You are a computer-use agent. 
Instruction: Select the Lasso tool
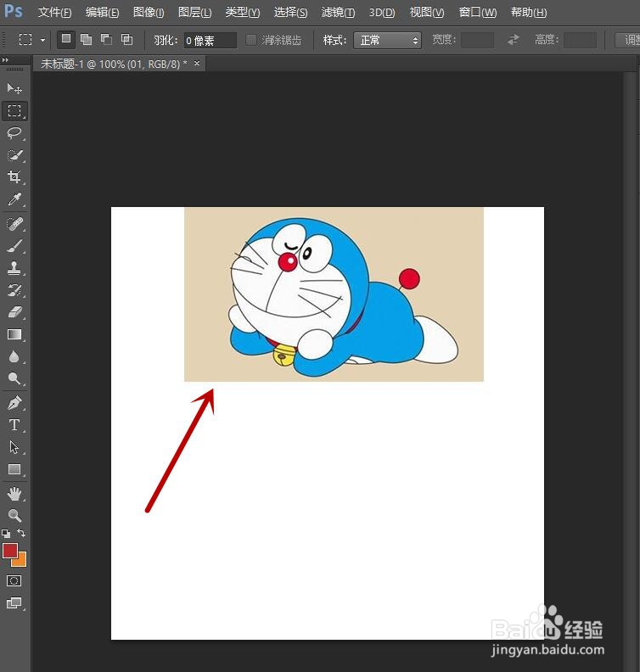point(14,133)
